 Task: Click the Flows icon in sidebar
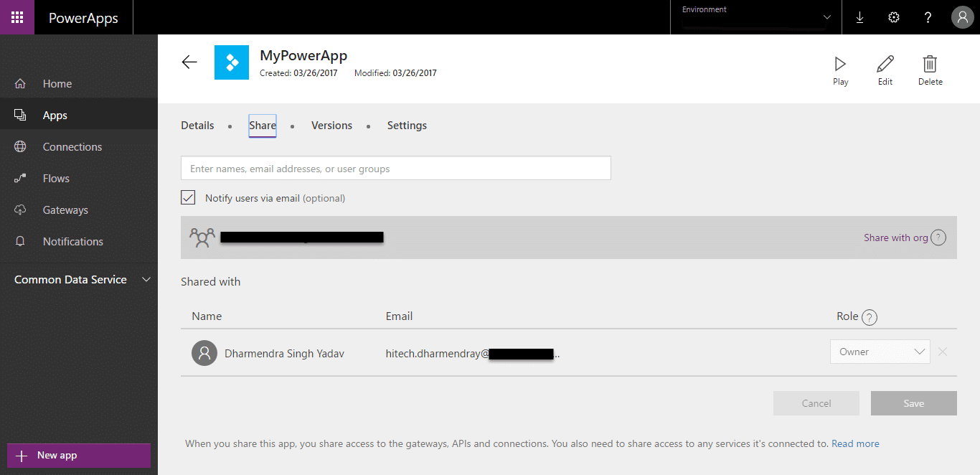(20, 179)
